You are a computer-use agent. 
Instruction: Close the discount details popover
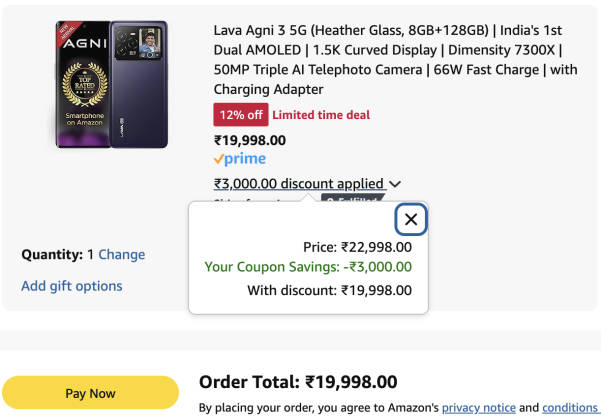click(411, 220)
